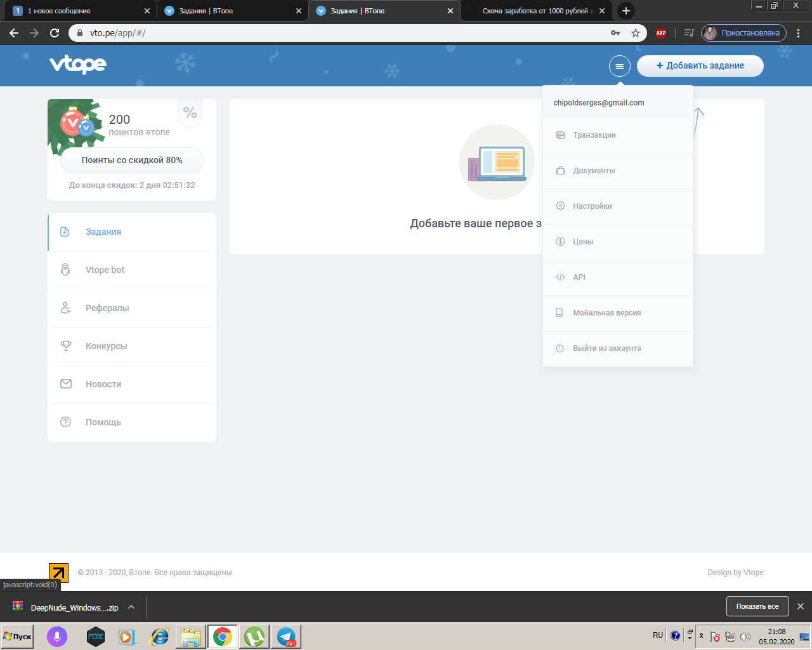Image resolution: width=812 pixels, height=650 pixels.
Task: Go back in Chrome history
Action: coord(14,33)
